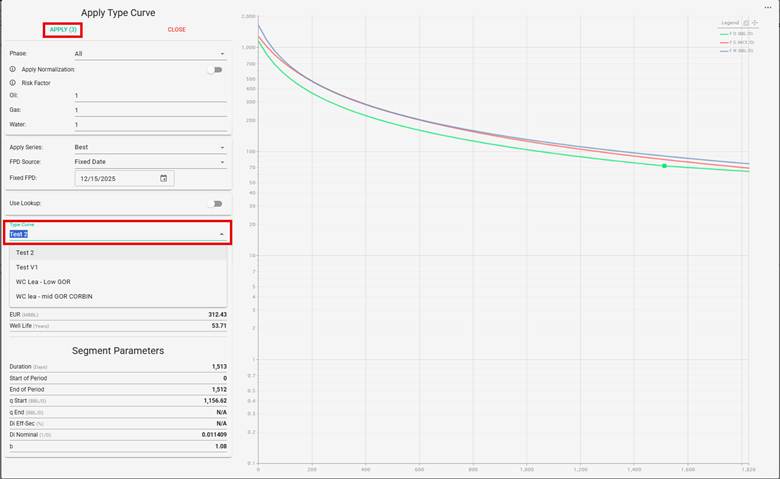Click the Di Eff-Sec N/A value
The image size is (780, 479).
click(x=222, y=423)
